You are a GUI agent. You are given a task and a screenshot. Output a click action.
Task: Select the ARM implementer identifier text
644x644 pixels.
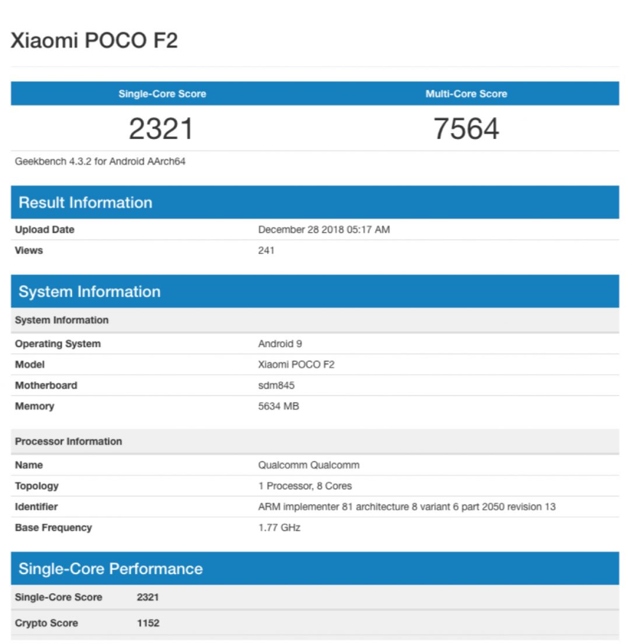click(x=407, y=507)
